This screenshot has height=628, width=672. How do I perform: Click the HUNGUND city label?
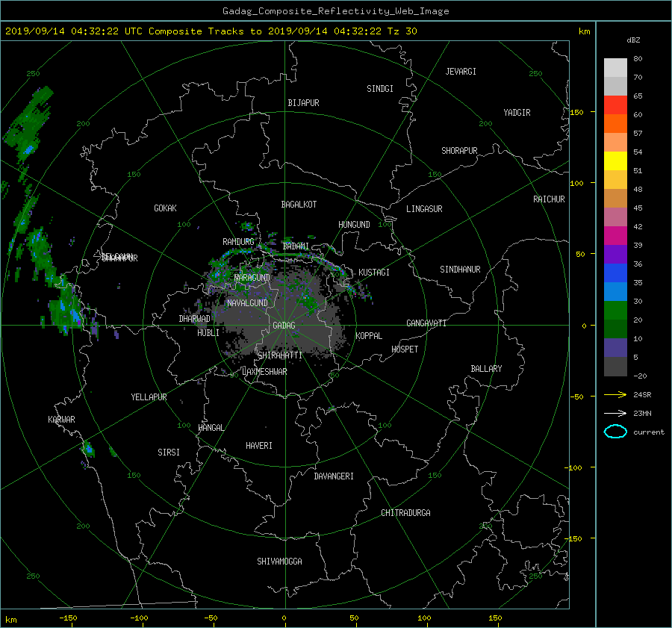click(354, 225)
